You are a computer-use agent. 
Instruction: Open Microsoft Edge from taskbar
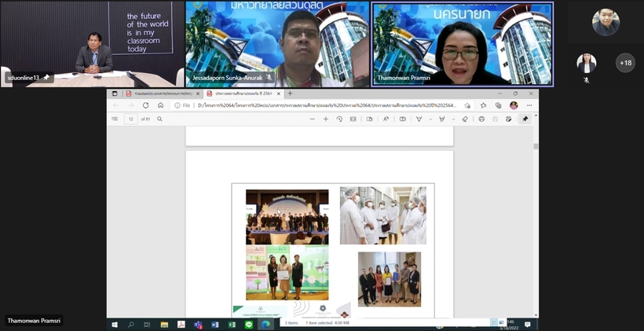(265, 325)
